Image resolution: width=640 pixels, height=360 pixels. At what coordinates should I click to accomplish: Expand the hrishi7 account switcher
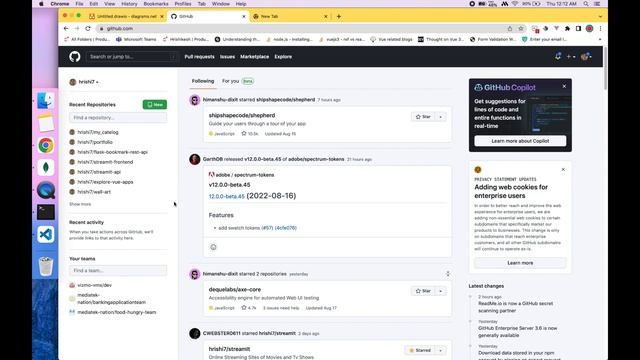pos(84,82)
